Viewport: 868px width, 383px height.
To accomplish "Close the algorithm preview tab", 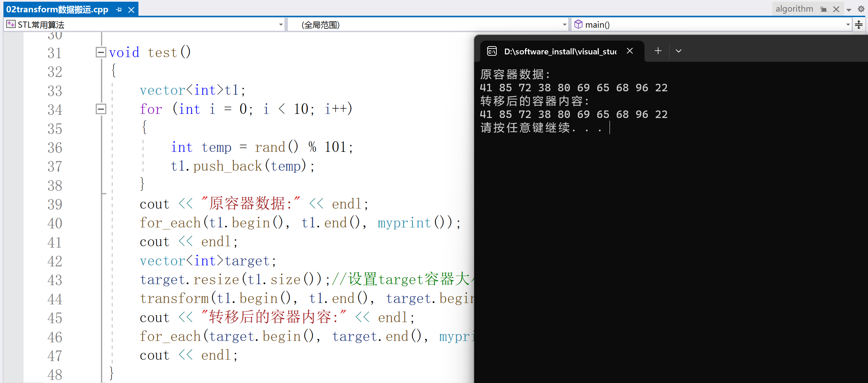I will [836, 9].
